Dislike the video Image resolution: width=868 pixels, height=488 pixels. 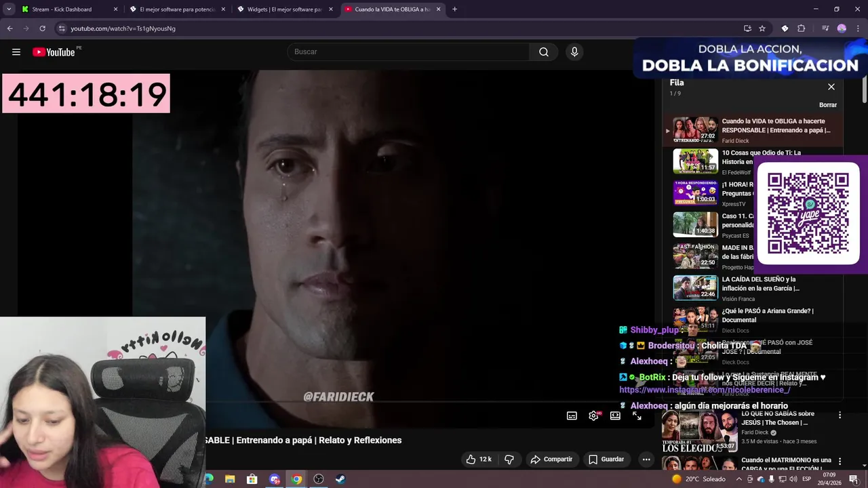(x=509, y=460)
